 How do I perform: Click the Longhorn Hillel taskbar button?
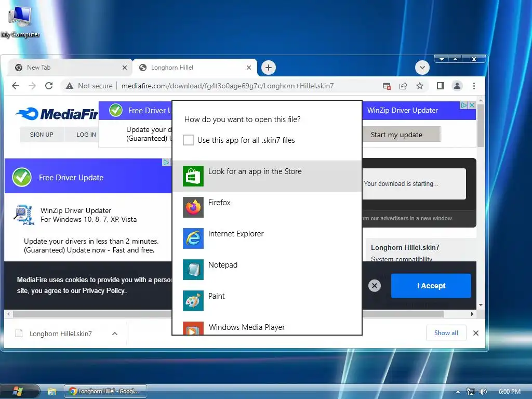105,391
